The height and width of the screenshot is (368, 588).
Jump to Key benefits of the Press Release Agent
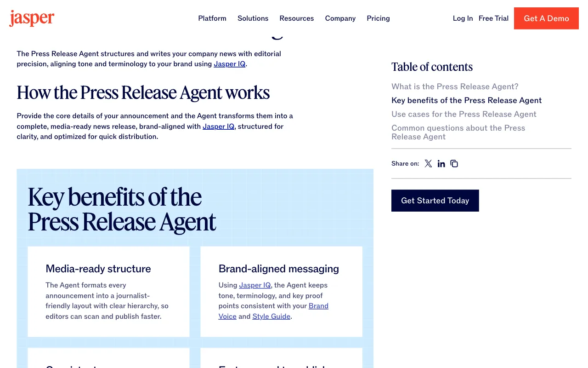pyautogui.click(x=466, y=100)
